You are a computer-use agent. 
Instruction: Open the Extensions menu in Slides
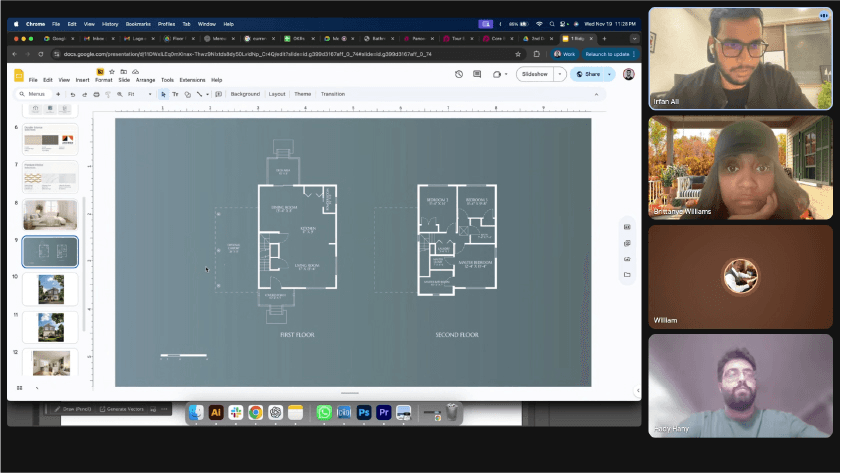point(192,80)
